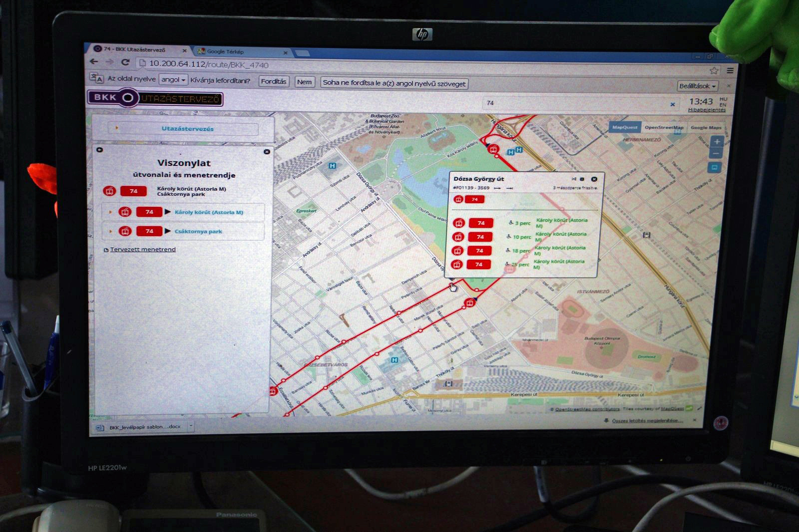This screenshot has height=532, width=799.
Task: Open the Tervezett menetrend link
Action: coord(143,250)
